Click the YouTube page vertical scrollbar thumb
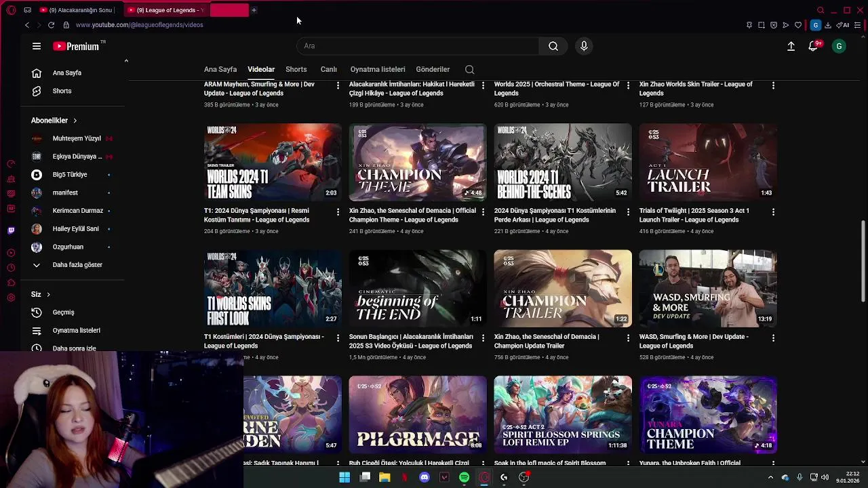The width and height of the screenshot is (868, 488). coord(863,261)
